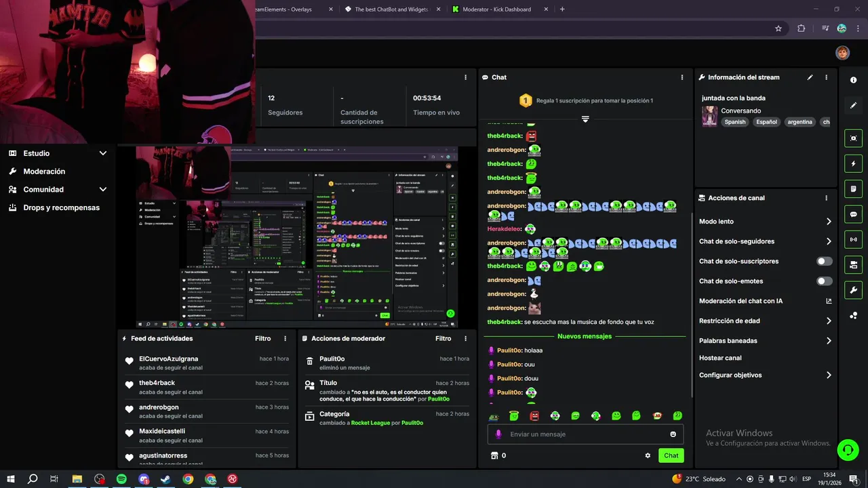Viewport: 868px width, 488px height.
Task: Open Acciones de canal more options
Action: (x=826, y=198)
